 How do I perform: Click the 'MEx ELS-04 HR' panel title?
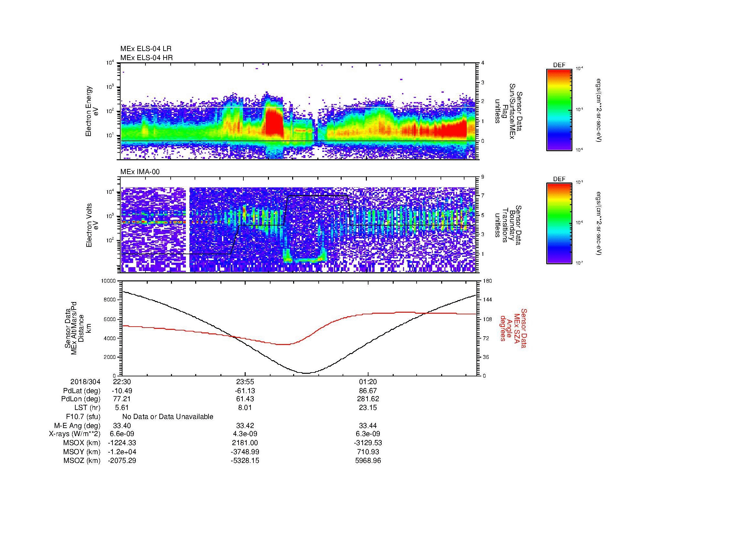point(146,58)
